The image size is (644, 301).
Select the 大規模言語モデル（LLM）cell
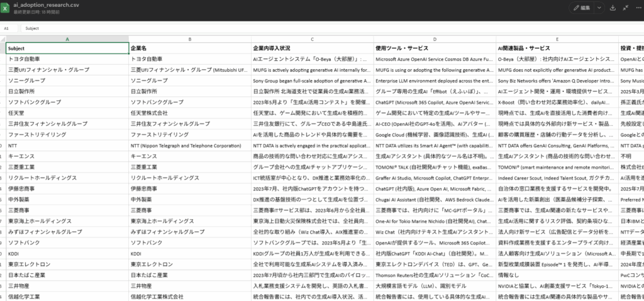pyautogui.click(x=435, y=286)
